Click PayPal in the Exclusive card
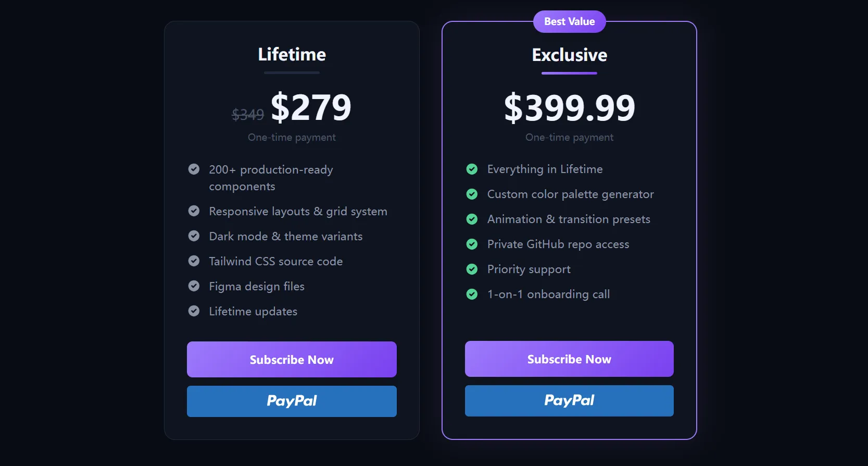The height and width of the screenshot is (466, 868). pyautogui.click(x=569, y=400)
